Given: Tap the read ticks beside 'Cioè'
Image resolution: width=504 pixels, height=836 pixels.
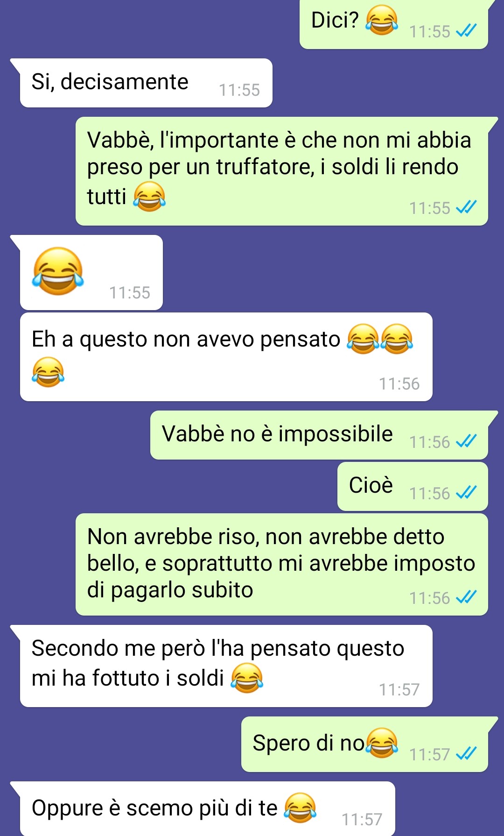Looking at the screenshot, I should click(x=466, y=492).
